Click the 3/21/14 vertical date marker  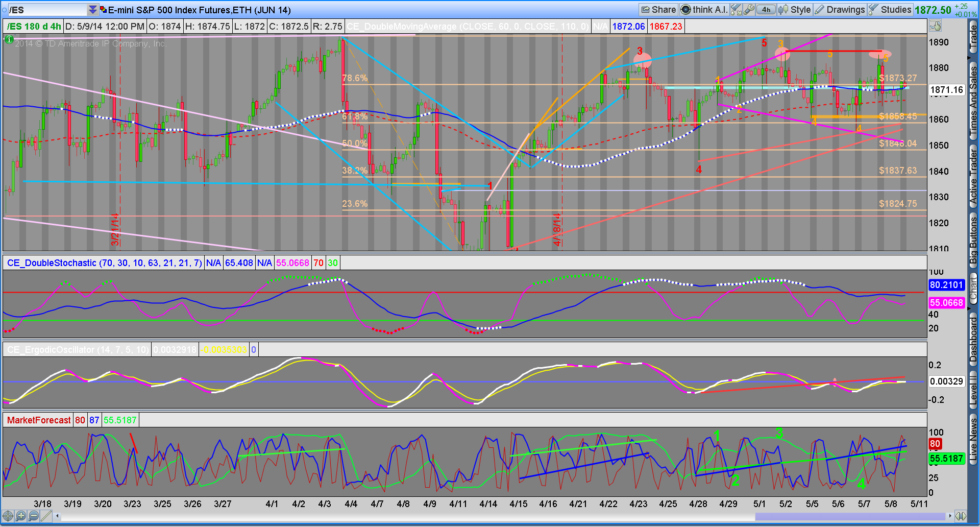pyautogui.click(x=115, y=230)
